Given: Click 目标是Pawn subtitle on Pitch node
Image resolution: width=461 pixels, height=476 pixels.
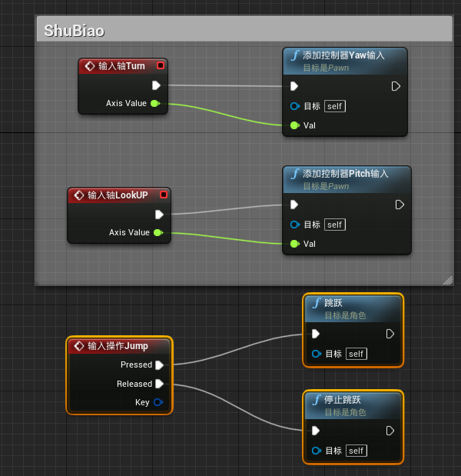Looking at the screenshot, I should 326,186.
